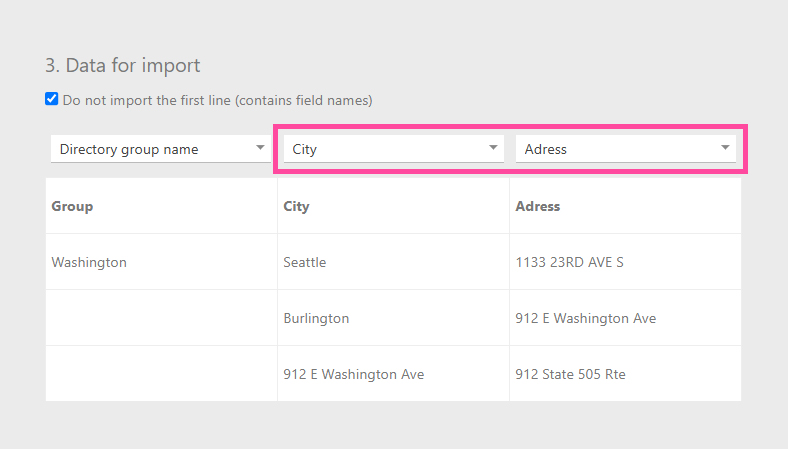Image resolution: width=788 pixels, height=449 pixels.
Task: Click the empty Group cell beside Burlington
Action: click(161, 318)
